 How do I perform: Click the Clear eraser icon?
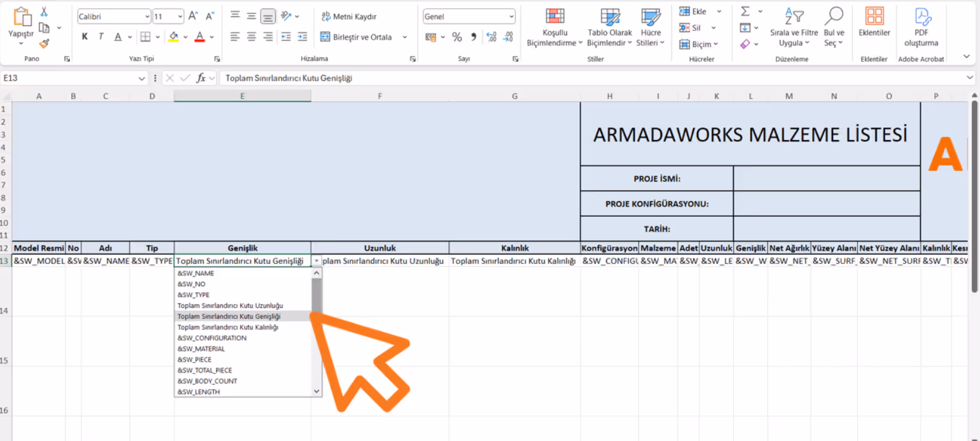pos(745,44)
